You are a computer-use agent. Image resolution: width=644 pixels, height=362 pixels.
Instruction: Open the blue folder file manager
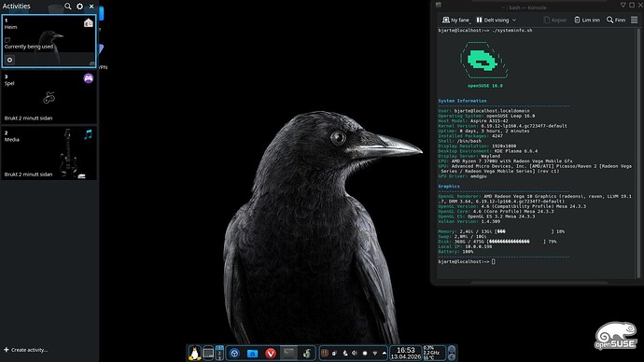point(252,353)
